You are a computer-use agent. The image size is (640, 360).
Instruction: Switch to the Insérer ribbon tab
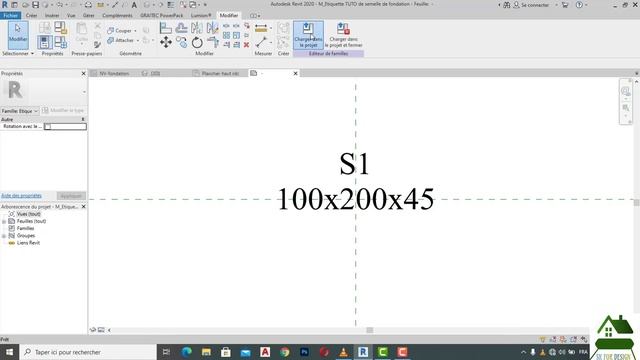click(x=52, y=16)
